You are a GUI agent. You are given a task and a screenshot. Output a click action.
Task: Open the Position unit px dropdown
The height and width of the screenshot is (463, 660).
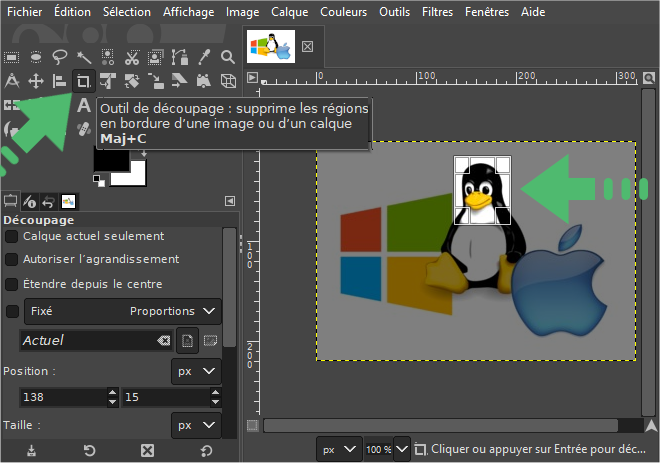[196, 372]
